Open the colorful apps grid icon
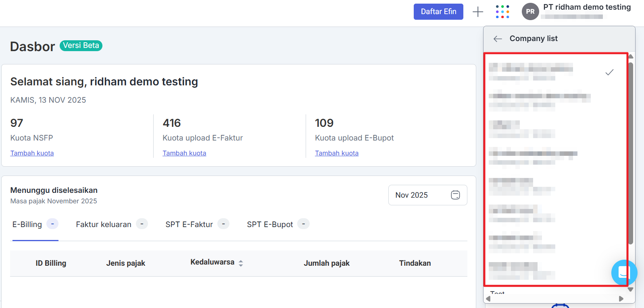This screenshot has width=644, height=308. 502,12
